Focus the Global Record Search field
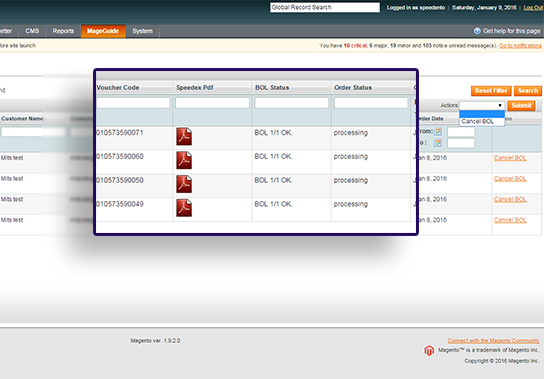544x379 pixels. tap(325, 7)
